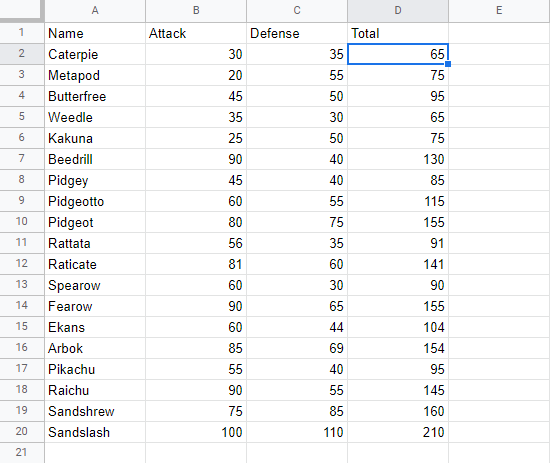Select Raticate's total value 141
The width and height of the screenshot is (550, 463).
coord(398,264)
